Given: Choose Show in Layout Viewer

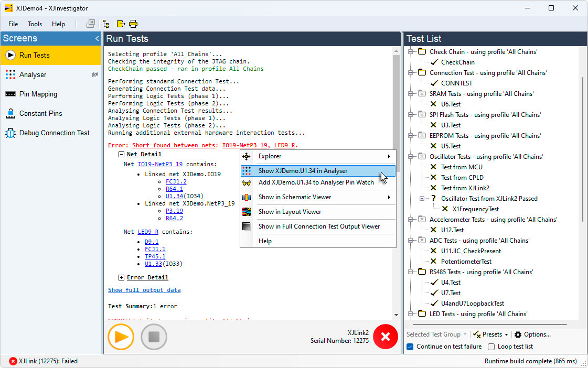Looking at the screenshot, I should (x=318, y=212).
